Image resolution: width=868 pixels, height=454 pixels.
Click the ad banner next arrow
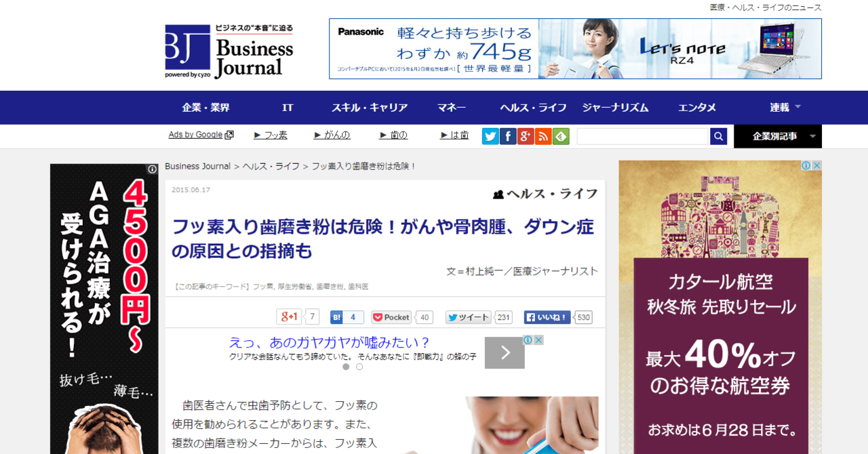pos(505,352)
